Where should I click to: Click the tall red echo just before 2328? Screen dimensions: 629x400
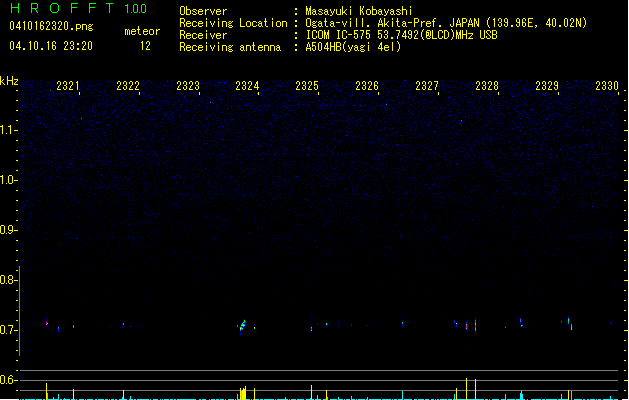click(x=475, y=326)
